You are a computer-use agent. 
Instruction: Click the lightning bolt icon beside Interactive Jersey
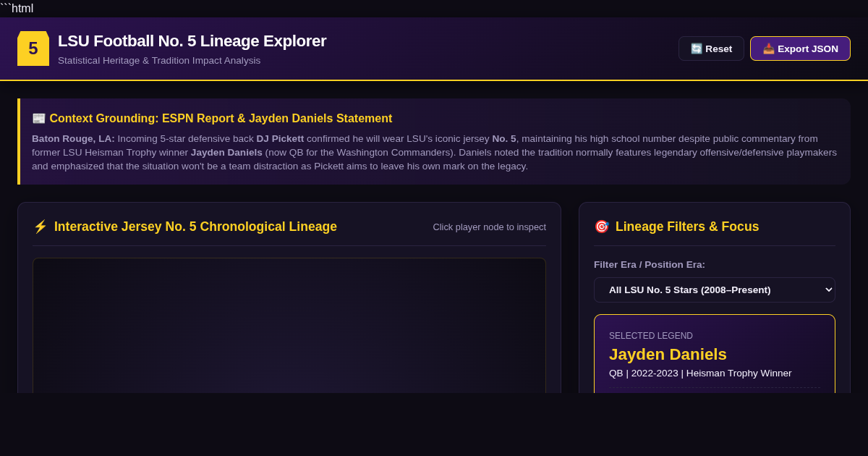pos(41,227)
